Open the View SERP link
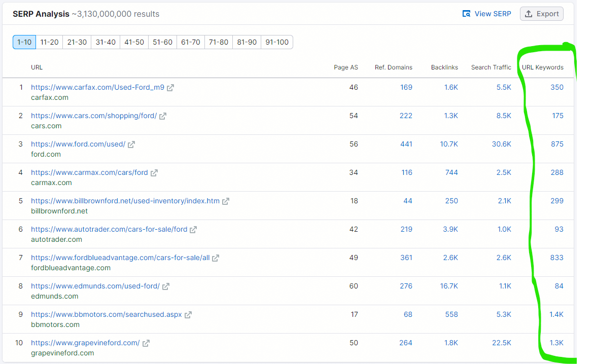Screen dimensions: 593x364 [x=493, y=14]
